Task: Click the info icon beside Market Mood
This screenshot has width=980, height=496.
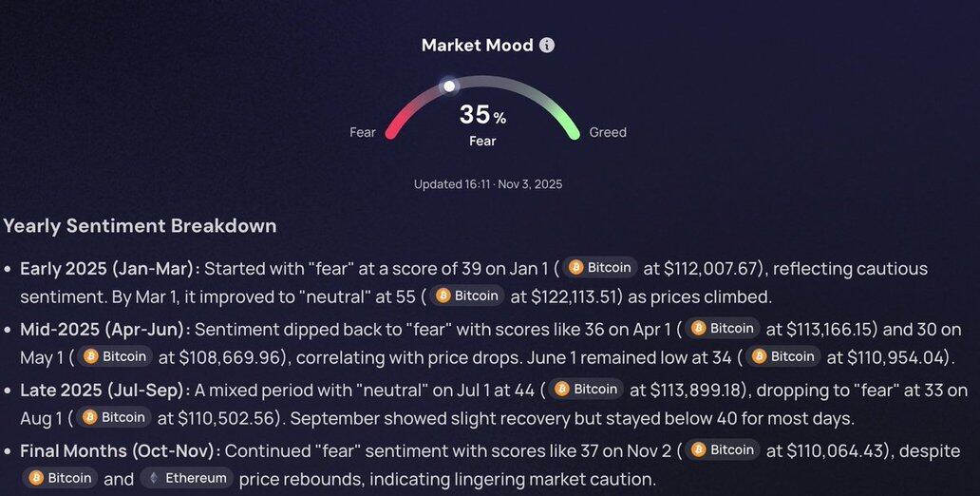Action: tap(547, 46)
